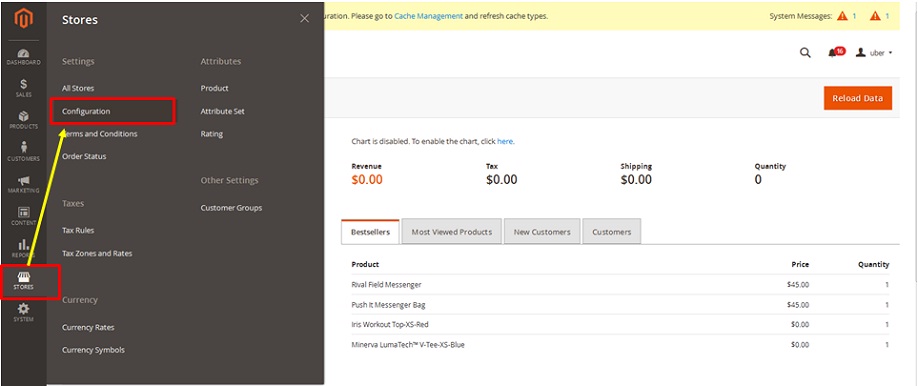Viewport: 918px width, 386px height.
Task: Switch to the Bestsellers tab
Action: 370,232
